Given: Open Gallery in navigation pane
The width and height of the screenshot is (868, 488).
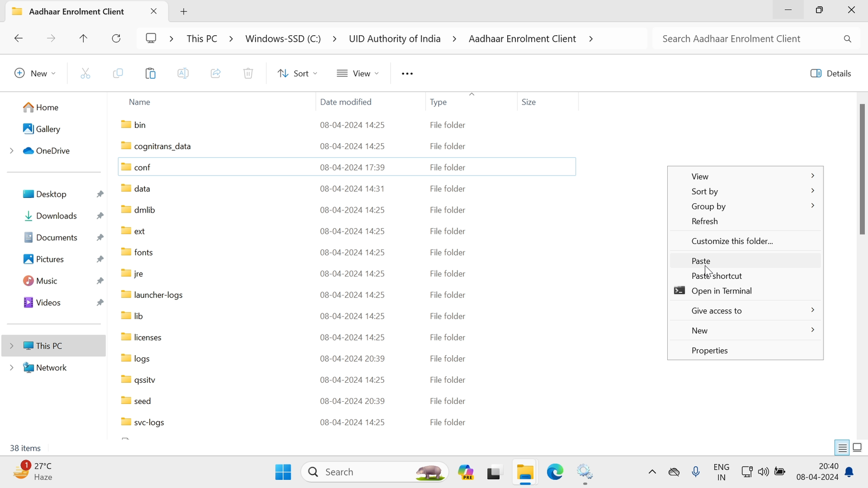Looking at the screenshot, I should pyautogui.click(x=42, y=129).
